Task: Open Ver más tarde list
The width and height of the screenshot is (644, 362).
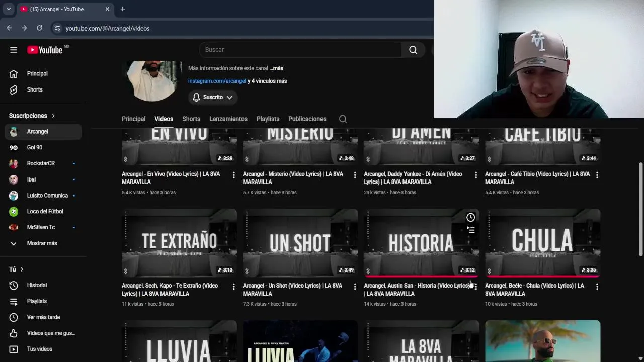Action: (43, 317)
